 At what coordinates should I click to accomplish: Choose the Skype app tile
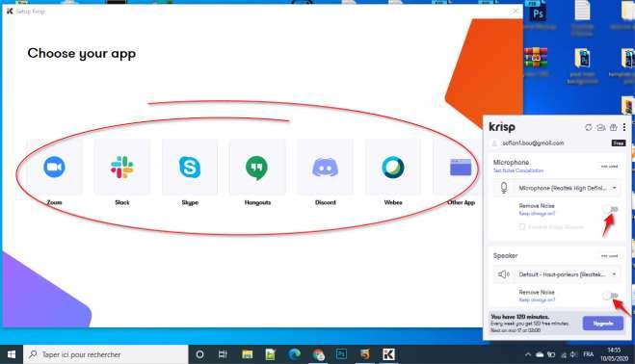[190, 168]
